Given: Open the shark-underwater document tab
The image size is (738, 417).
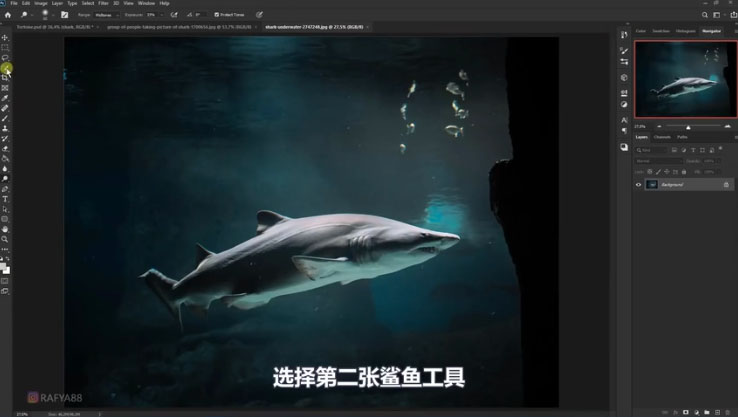Looking at the screenshot, I should [330, 27].
